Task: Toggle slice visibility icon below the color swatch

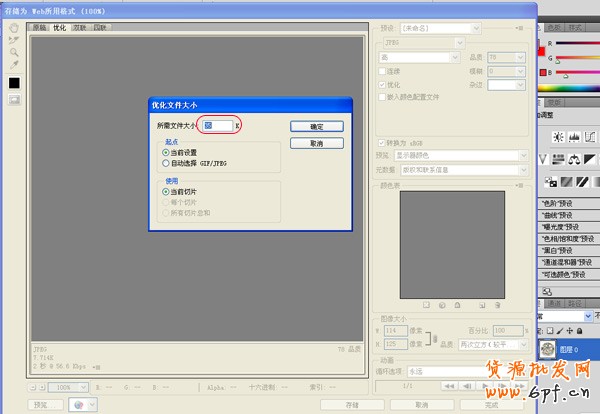Action: click(14, 99)
